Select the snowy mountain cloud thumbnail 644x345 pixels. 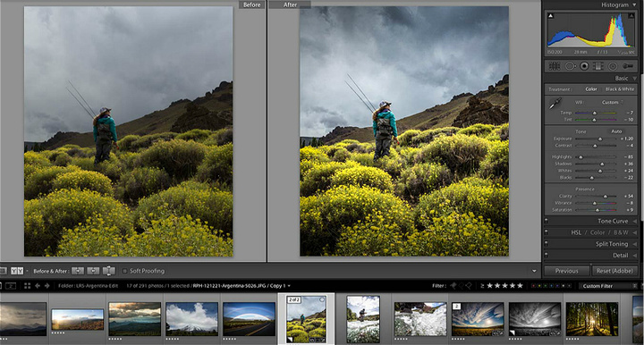click(x=191, y=319)
